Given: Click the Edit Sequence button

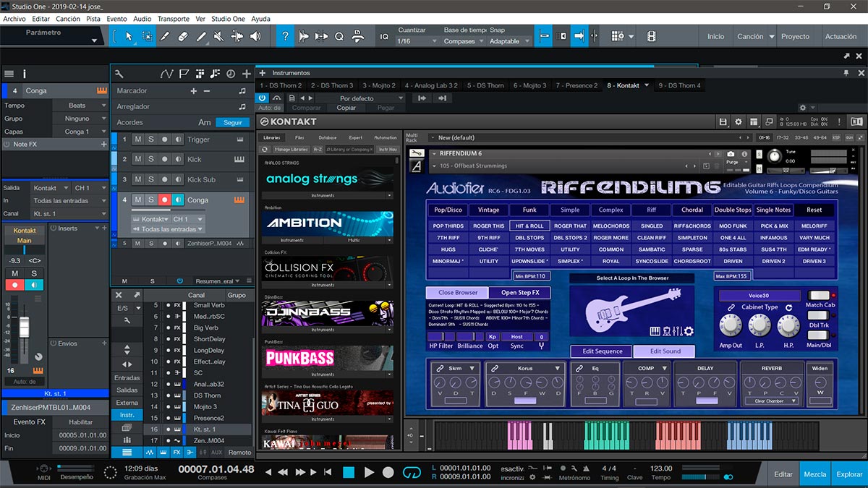Looking at the screenshot, I should [602, 351].
